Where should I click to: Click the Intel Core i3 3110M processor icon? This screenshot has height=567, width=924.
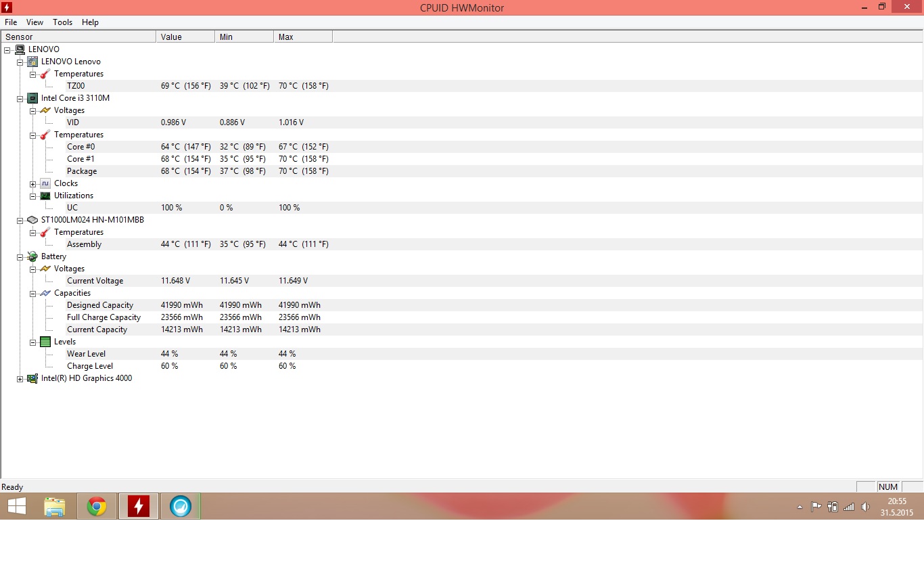pyautogui.click(x=32, y=98)
